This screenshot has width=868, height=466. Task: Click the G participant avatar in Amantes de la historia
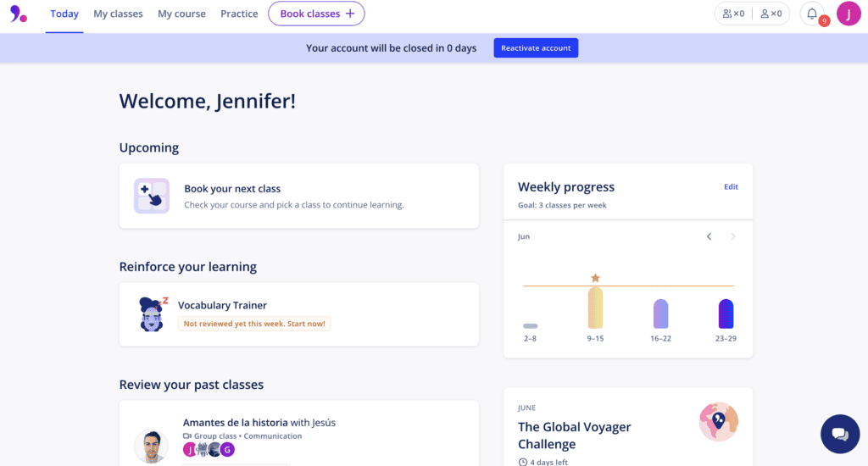point(227,449)
